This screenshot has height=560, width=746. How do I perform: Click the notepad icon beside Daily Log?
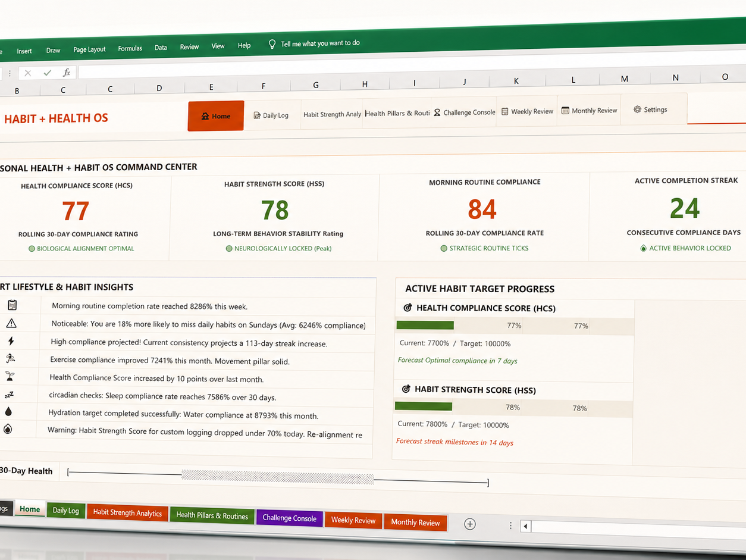tap(257, 115)
